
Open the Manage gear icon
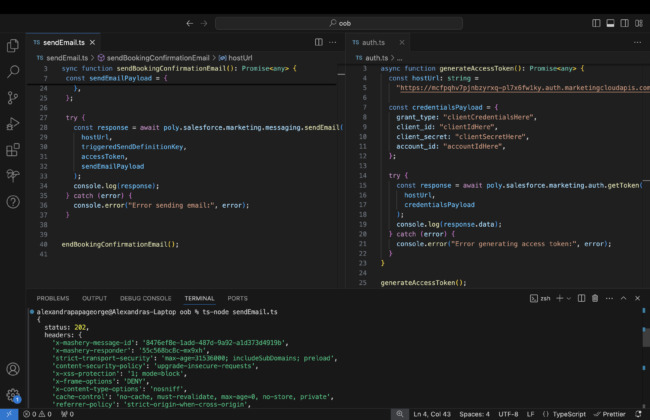tap(13, 395)
